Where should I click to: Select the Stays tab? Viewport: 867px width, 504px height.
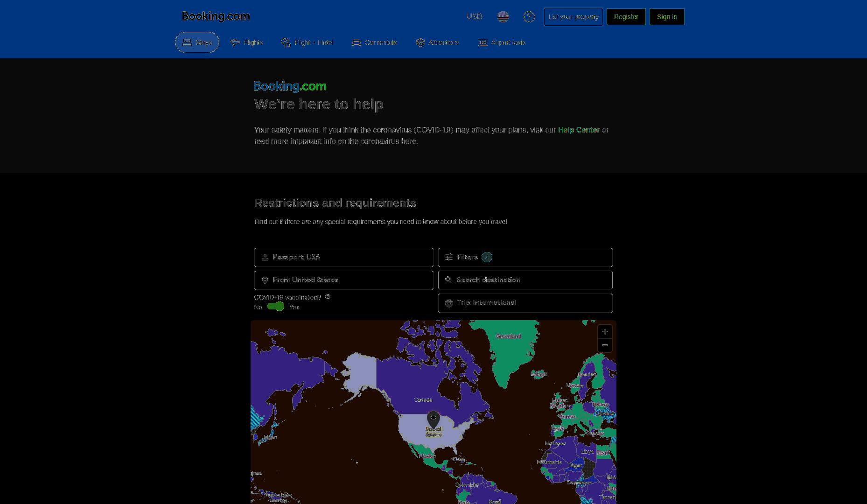(197, 42)
